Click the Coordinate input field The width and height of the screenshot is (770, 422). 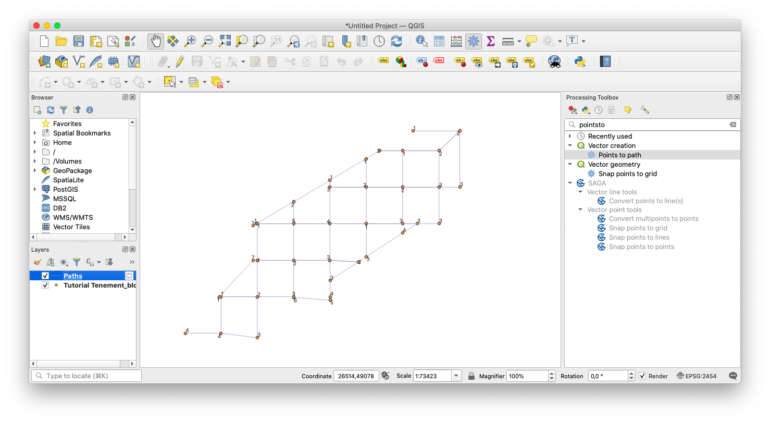coord(356,376)
